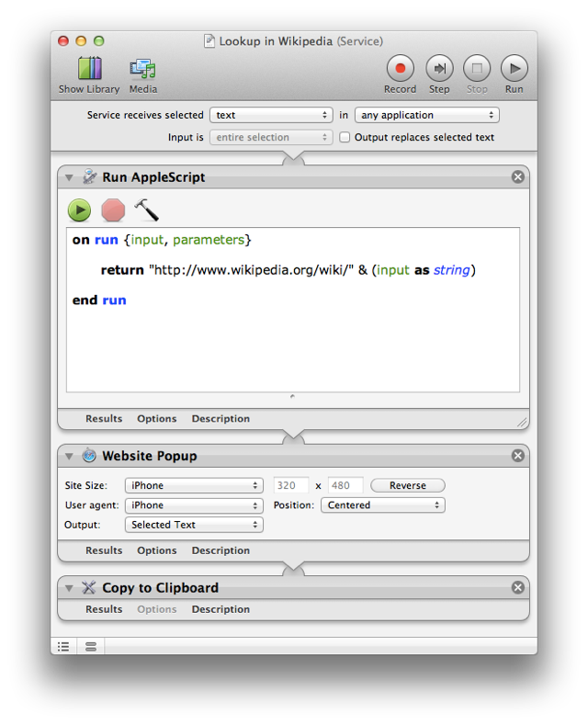The image size is (588, 725).
Task: Enable Output replaces selected text
Action: (x=345, y=138)
